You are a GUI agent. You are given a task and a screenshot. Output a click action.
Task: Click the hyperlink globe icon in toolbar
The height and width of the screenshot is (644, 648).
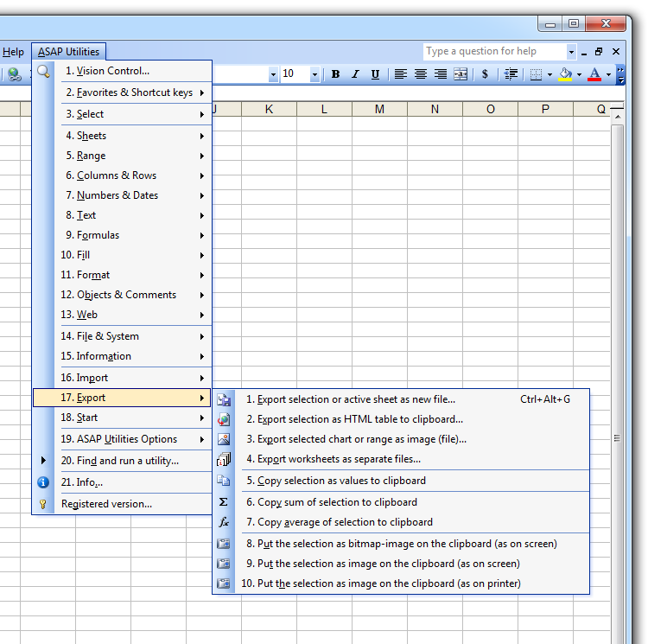15,74
